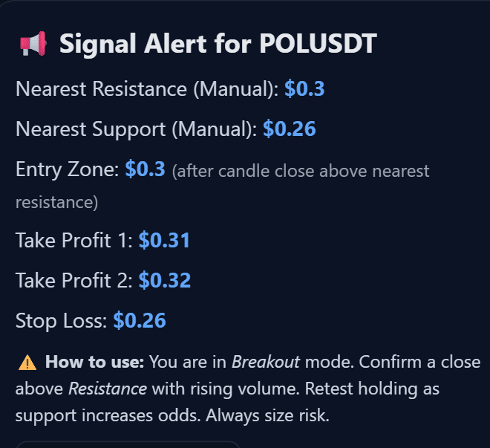Click the Nearest Resistance (Manual) label

pyautogui.click(x=147, y=89)
